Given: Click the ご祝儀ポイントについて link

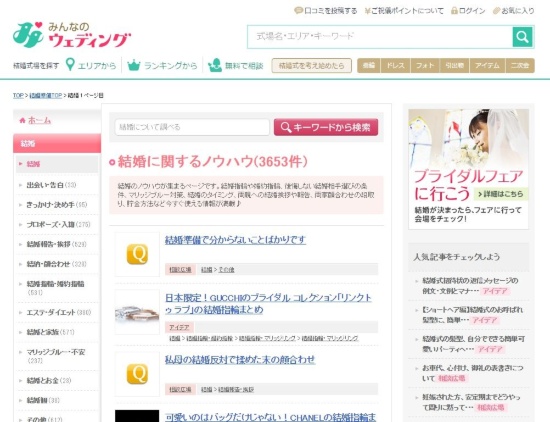Looking at the screenshot, I should (x=407, y=11).
